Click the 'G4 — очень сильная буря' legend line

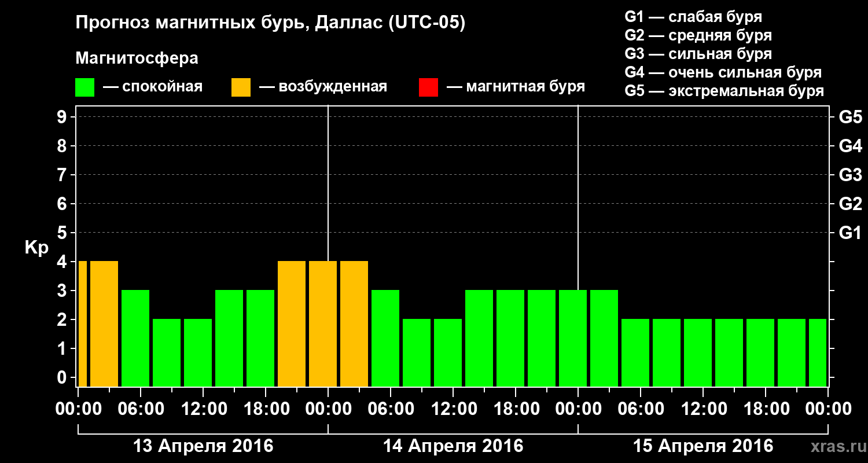coord(723,73)
